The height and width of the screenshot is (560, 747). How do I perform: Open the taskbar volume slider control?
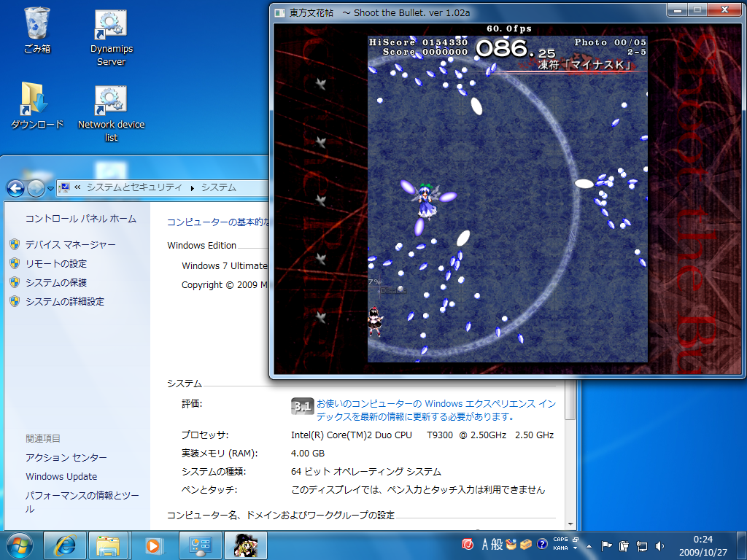[x=659, y=545]
